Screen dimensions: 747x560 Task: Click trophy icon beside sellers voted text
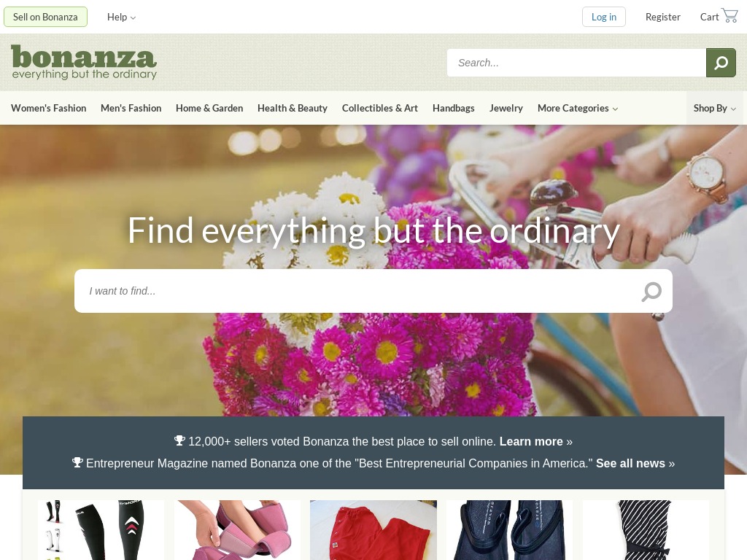click(179, 440)
